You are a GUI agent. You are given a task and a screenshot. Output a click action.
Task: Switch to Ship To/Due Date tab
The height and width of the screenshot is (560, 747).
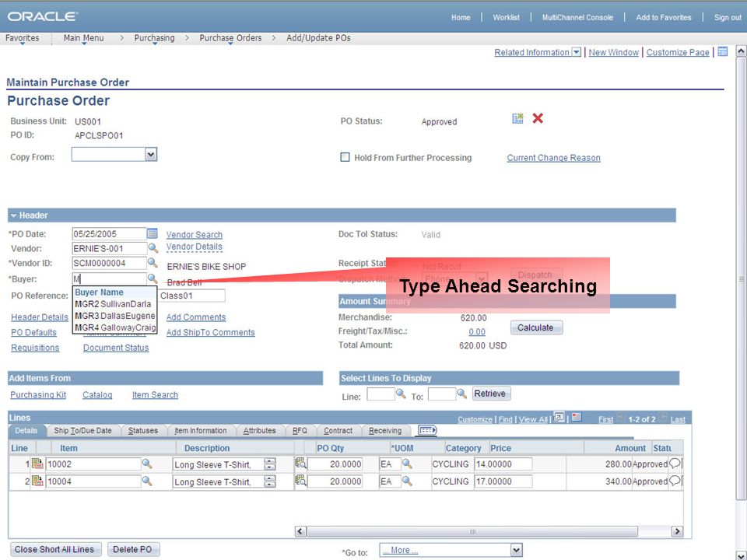[x=82, y=430]
